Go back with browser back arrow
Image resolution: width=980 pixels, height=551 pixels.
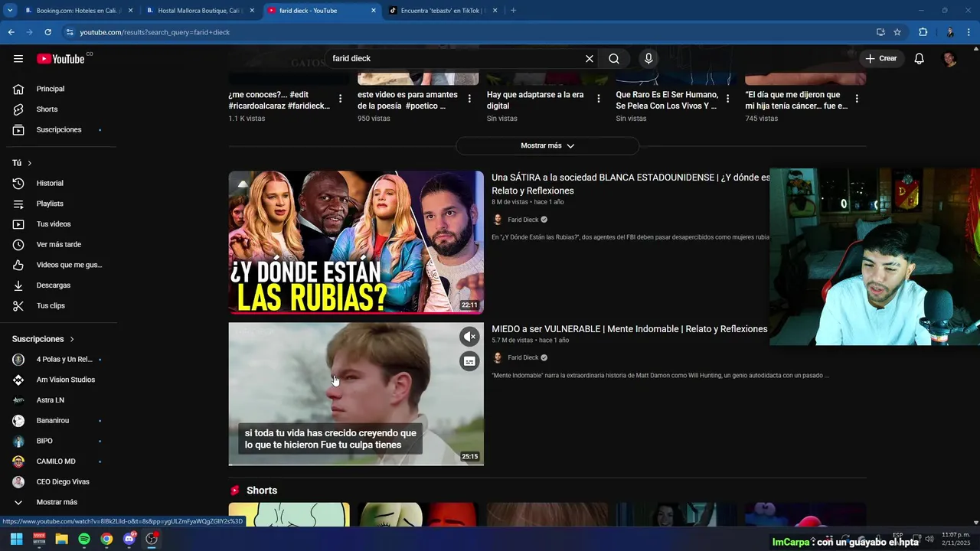click(11, 32)
